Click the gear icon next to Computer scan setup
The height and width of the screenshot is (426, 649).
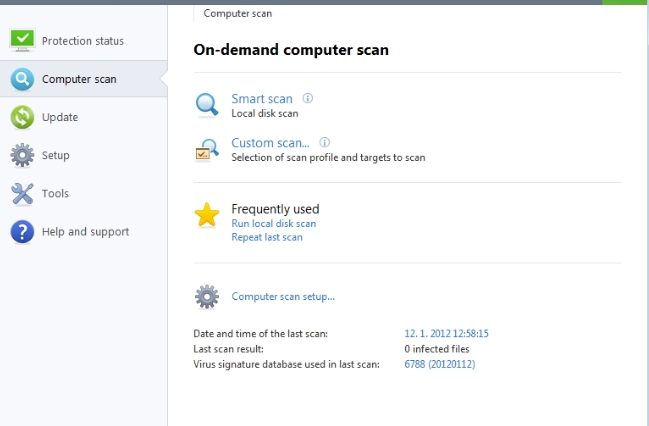207,296
